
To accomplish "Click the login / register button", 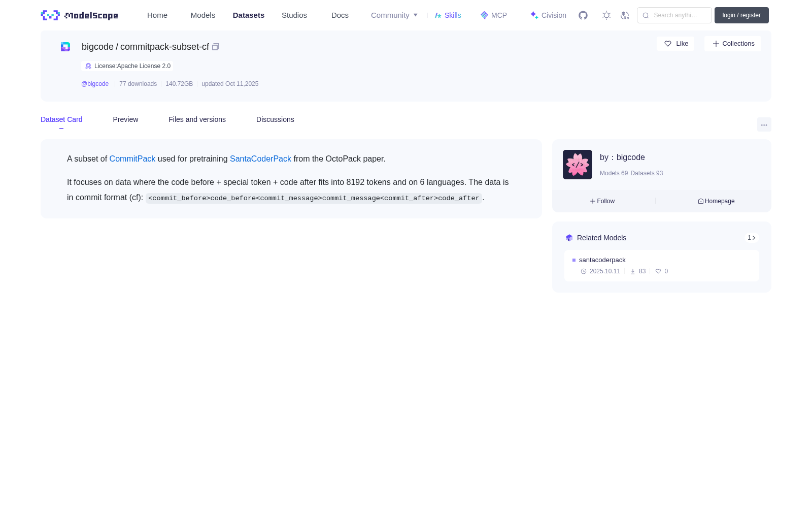I will pyautogui.click(x=741, y=15).
